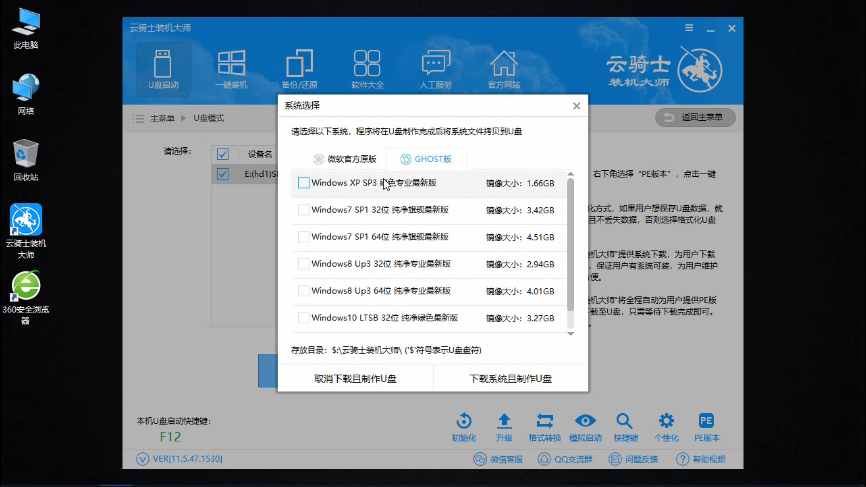Open the 一键装机 section
Image resolution: width=866 pixels, height=487 pixels.
[x=231, y=70]
